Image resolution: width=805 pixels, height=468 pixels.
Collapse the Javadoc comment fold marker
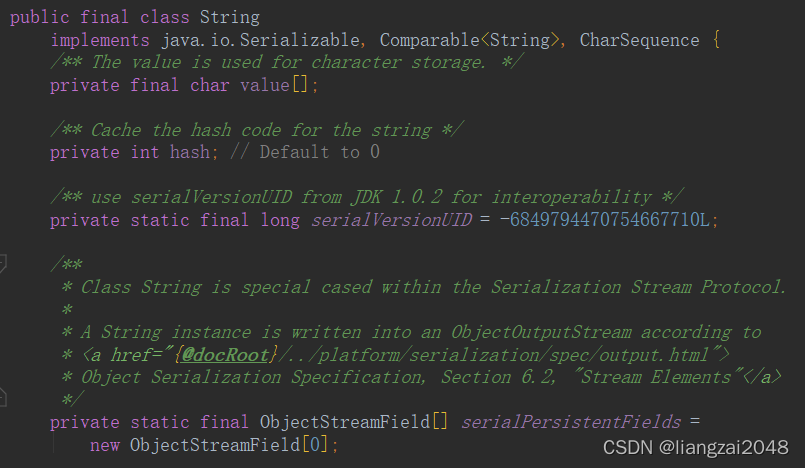(3, 264)
